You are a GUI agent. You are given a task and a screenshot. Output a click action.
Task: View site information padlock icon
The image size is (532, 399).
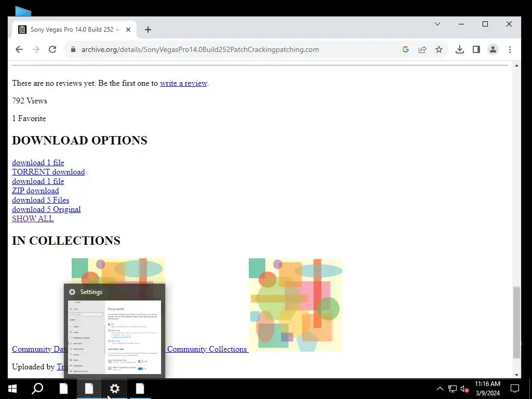pos(73,49)
